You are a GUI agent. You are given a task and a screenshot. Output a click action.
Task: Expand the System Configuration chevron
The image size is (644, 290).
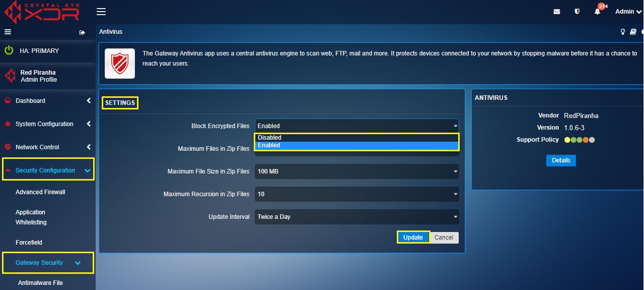(89, 124)
